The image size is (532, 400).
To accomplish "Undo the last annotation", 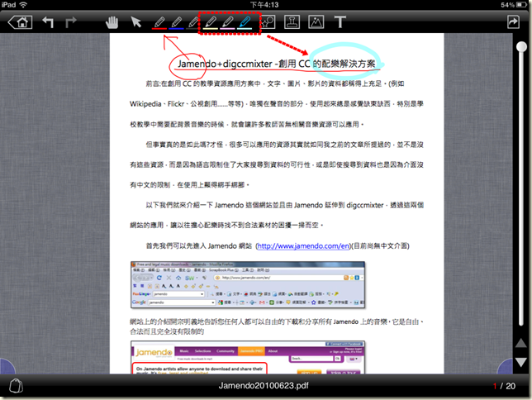I will pyautogui.click(x=48, y=22).
